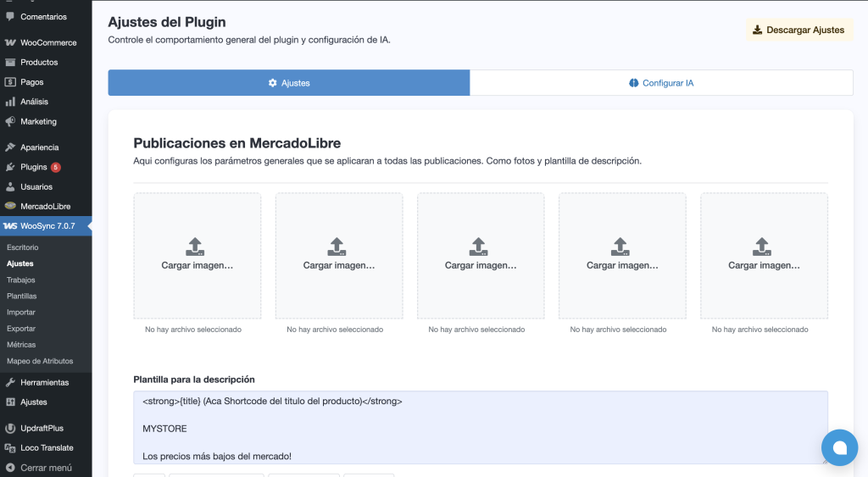This screenshot has height=477, width=868.
Task: Open Trabajos submenu item
Action: [x=21, y=280]
